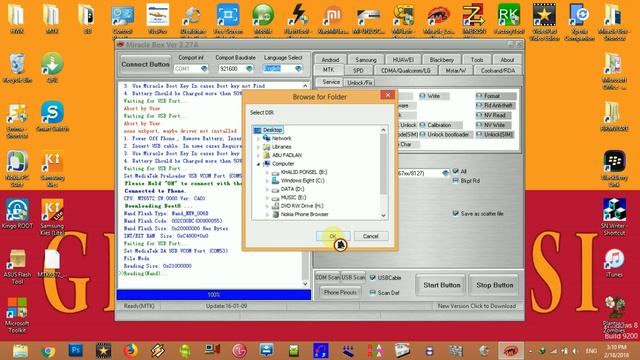Open Samsung Kies (Lite) desktop icon
This screenshot has height=360, width=640.
click(52, 216)
